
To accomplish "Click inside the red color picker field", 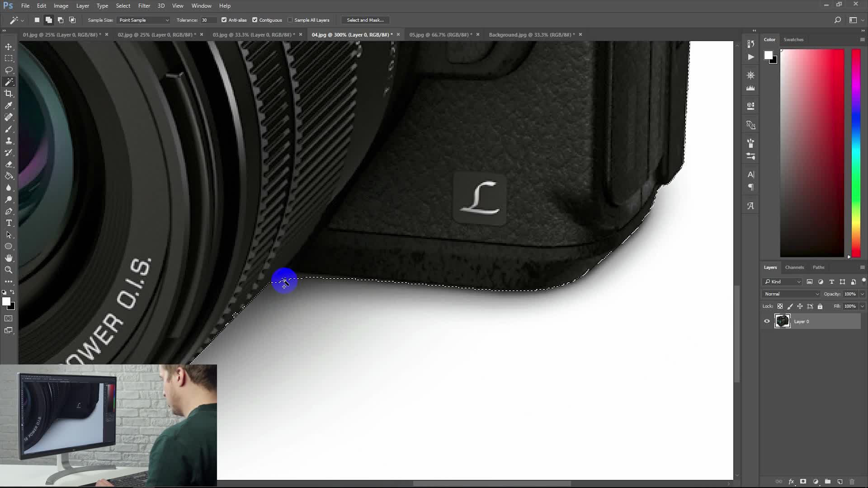I will coord(812,153).
